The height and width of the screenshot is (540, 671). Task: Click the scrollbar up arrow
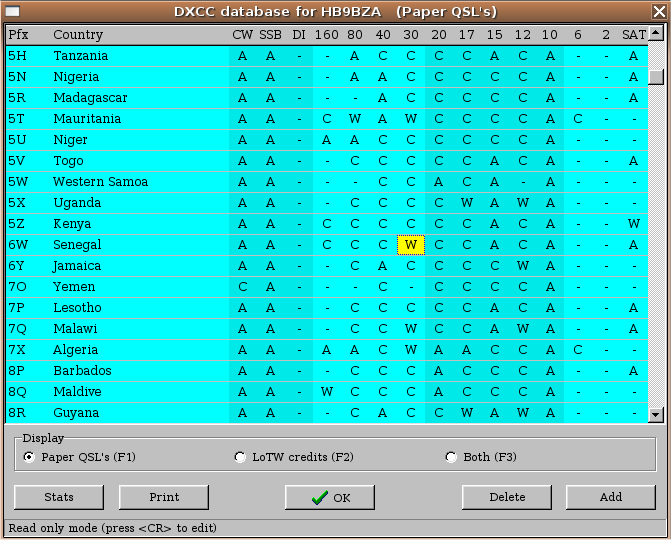coord(656,33)
